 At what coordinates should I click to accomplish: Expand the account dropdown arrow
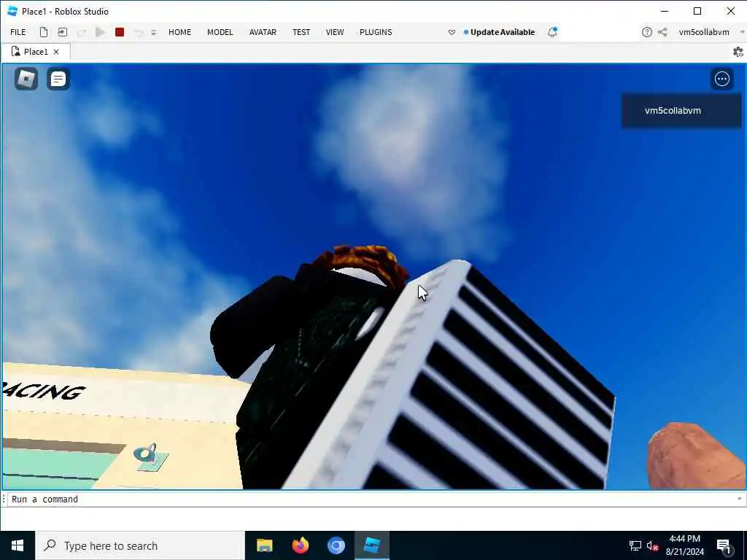(742, 32)
